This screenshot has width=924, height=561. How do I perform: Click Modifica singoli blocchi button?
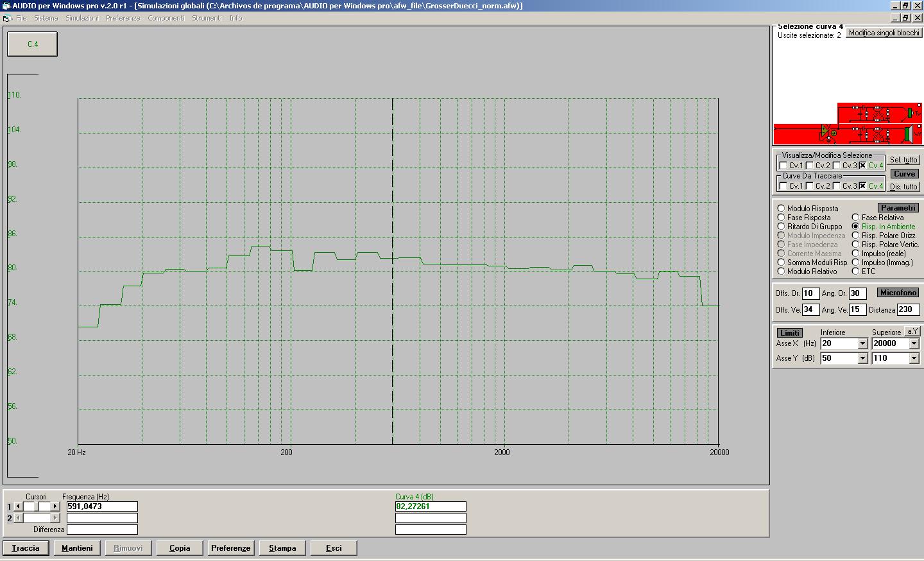coord(884,33)
